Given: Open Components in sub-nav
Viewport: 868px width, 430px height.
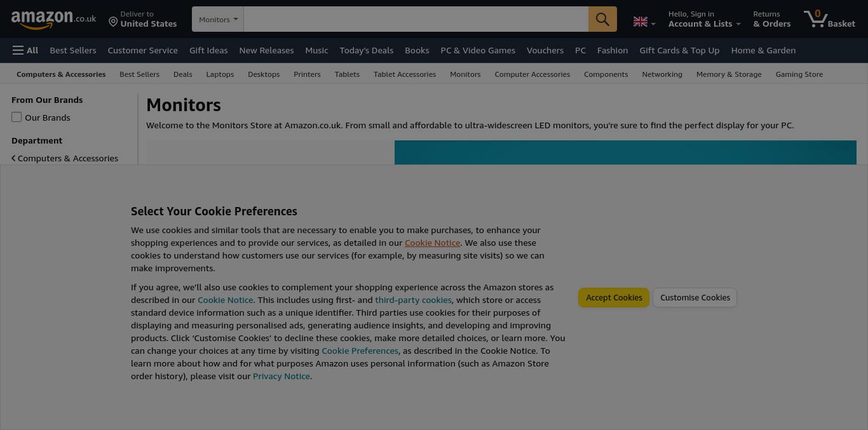Looking at the screenshot, I should (606, 74).
